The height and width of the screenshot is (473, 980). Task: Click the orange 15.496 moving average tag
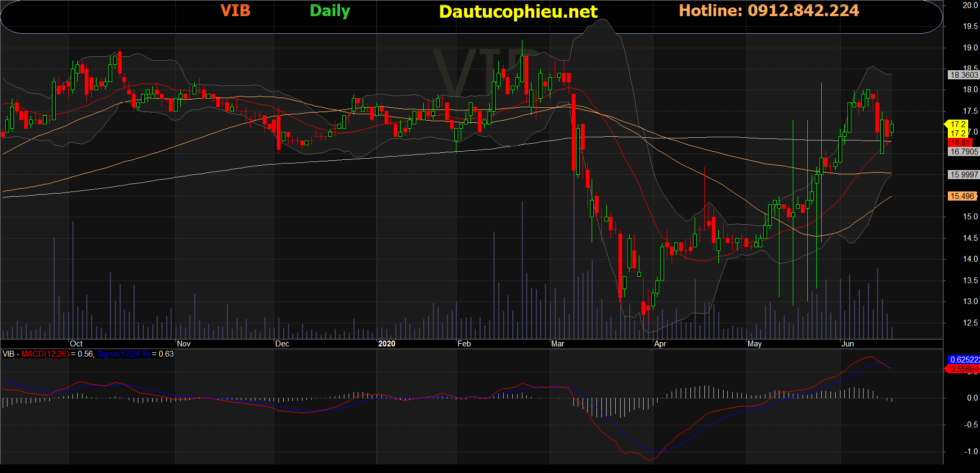(x=962, y=196)
